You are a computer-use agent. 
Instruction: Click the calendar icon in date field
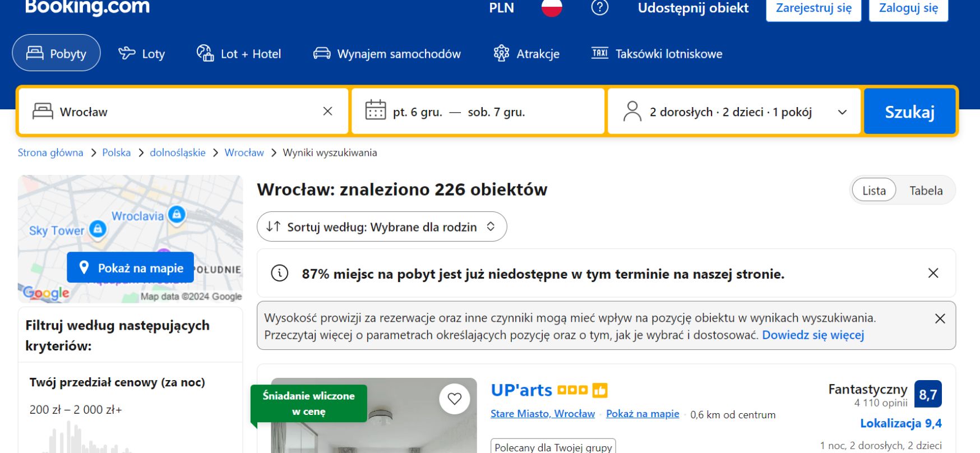pyautogui.click(x=376, y=110)
